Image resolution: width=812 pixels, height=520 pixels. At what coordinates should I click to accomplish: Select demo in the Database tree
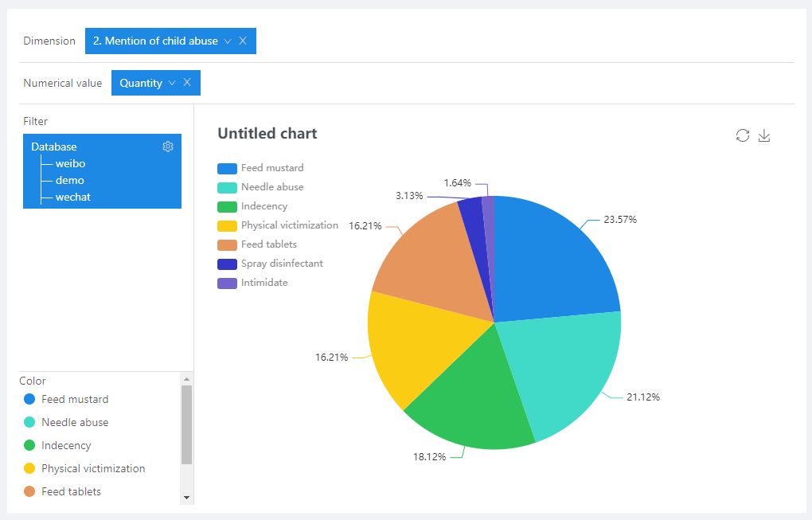[x=69, y=180]
